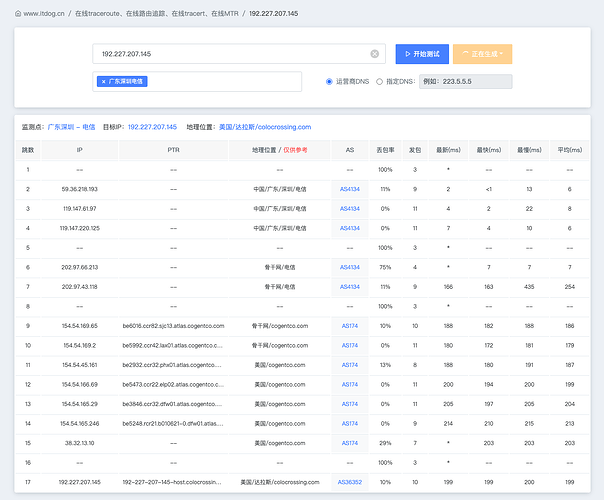The width and height of the screenshot is (604, 500).
Task: Open the AS174 link in hop 10 row
Action: [350, 346]
